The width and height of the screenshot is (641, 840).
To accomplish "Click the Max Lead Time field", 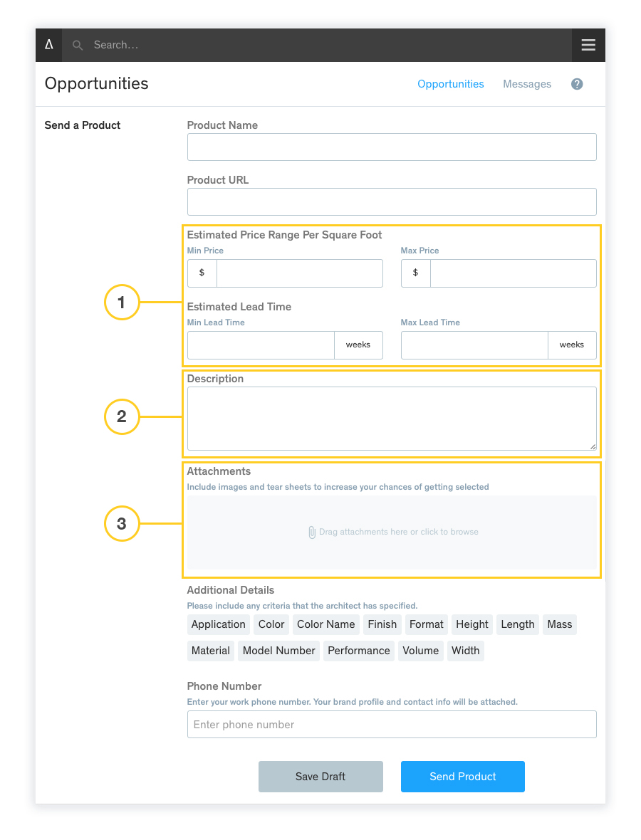I will 474,345.
